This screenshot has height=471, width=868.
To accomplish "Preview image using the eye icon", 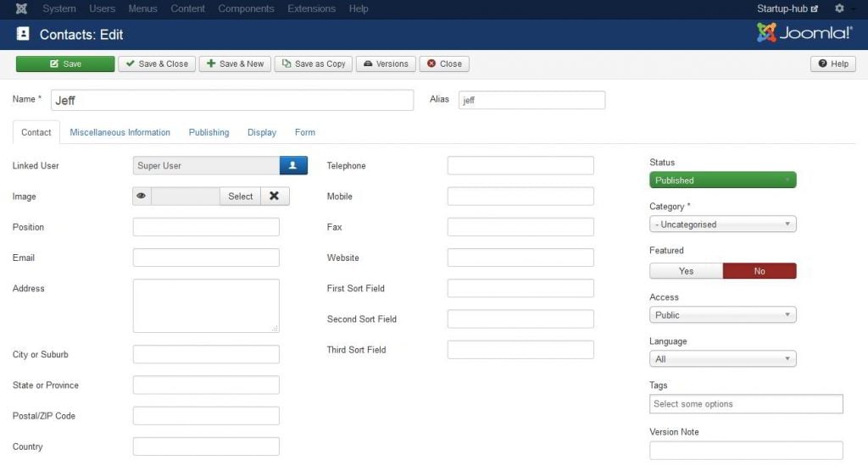I will coord(142,197).
